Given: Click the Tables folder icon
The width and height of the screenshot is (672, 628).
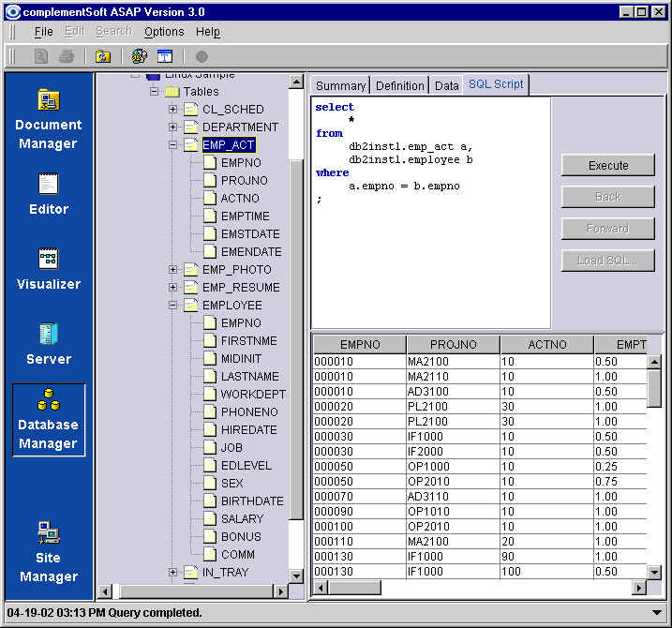Looking at the screenshot, I should (172, 91).
